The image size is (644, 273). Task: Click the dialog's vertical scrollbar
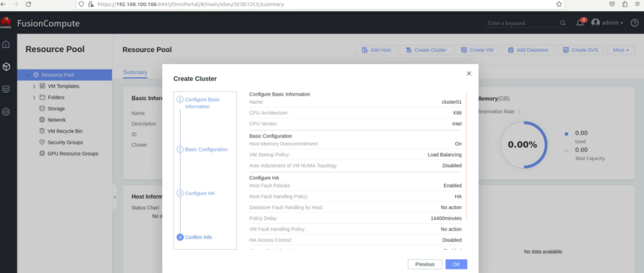coord(466,155)
